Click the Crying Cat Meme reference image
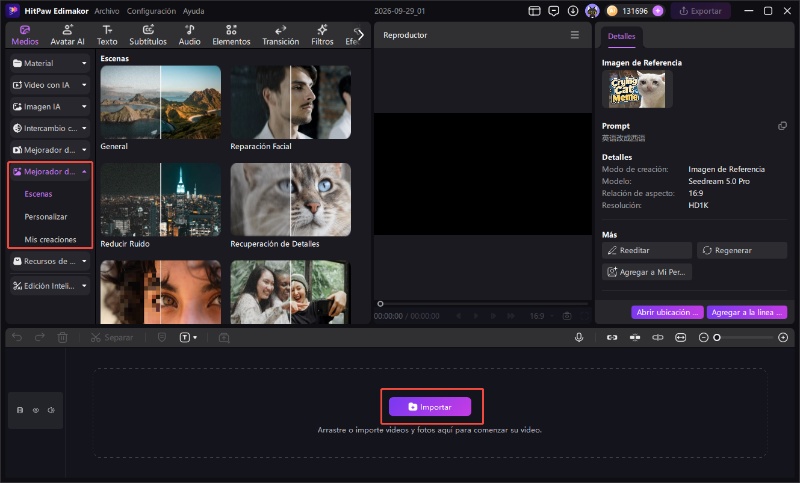This screenshot has height=483, width=800. point(637,89)
